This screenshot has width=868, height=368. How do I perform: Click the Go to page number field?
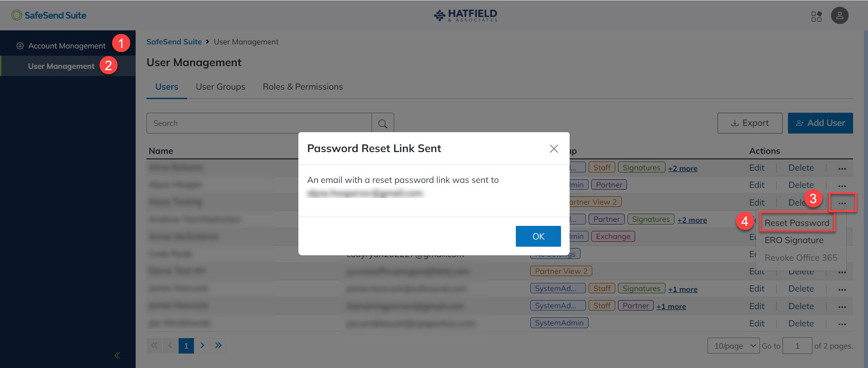click(797, 345)
